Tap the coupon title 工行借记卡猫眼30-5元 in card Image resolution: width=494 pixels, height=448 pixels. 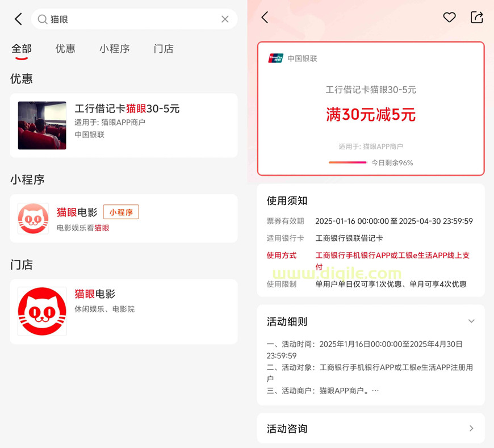371,90
